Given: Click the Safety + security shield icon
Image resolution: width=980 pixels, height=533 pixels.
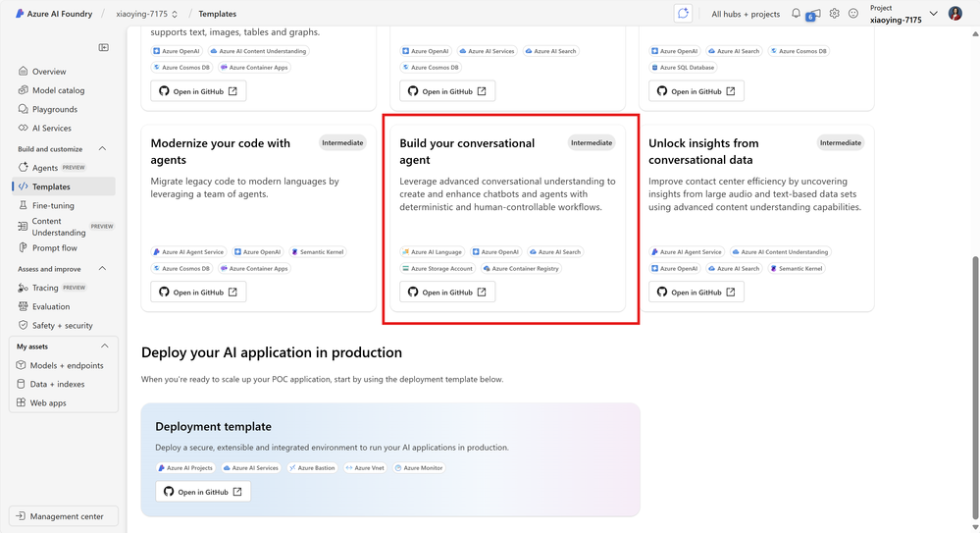Looking at the screenshot, I should pyautogui.click(x=24, y=325).
